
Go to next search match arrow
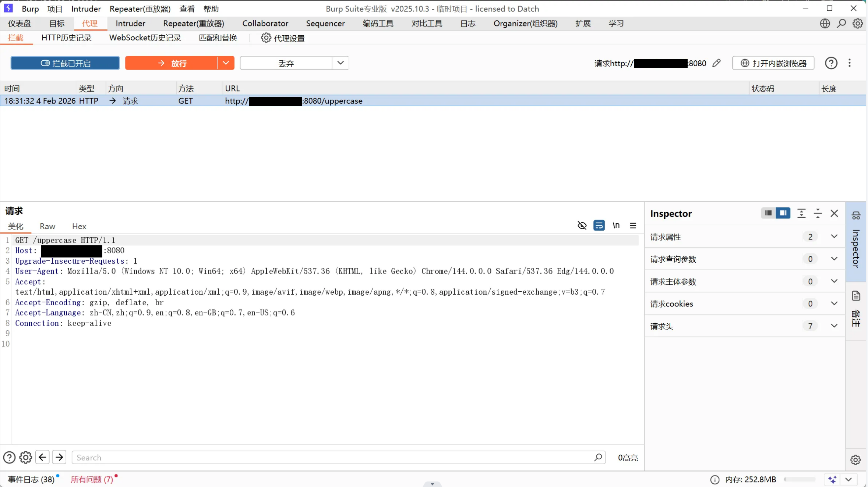tap(59, 457)
